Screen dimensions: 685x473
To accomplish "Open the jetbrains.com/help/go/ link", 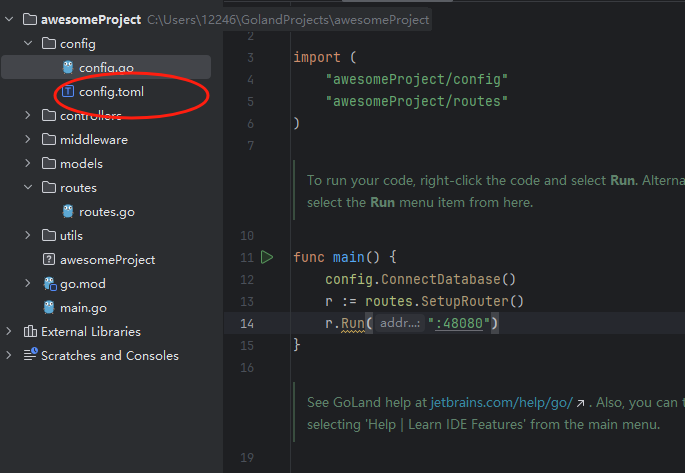I will [501, 402].
